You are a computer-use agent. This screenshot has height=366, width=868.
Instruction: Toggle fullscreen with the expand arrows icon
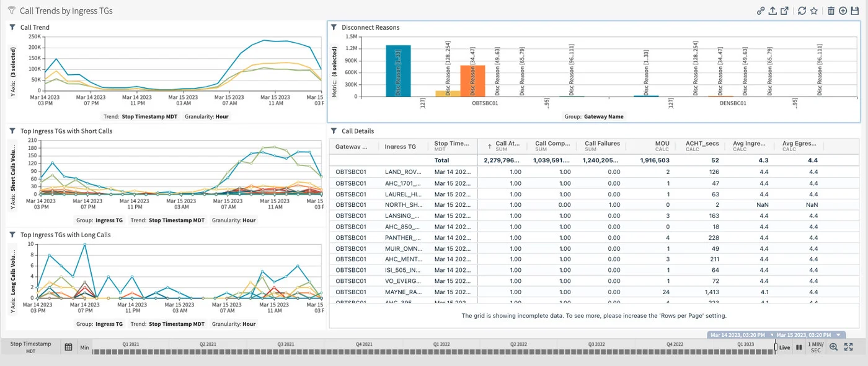coord(849,347)
